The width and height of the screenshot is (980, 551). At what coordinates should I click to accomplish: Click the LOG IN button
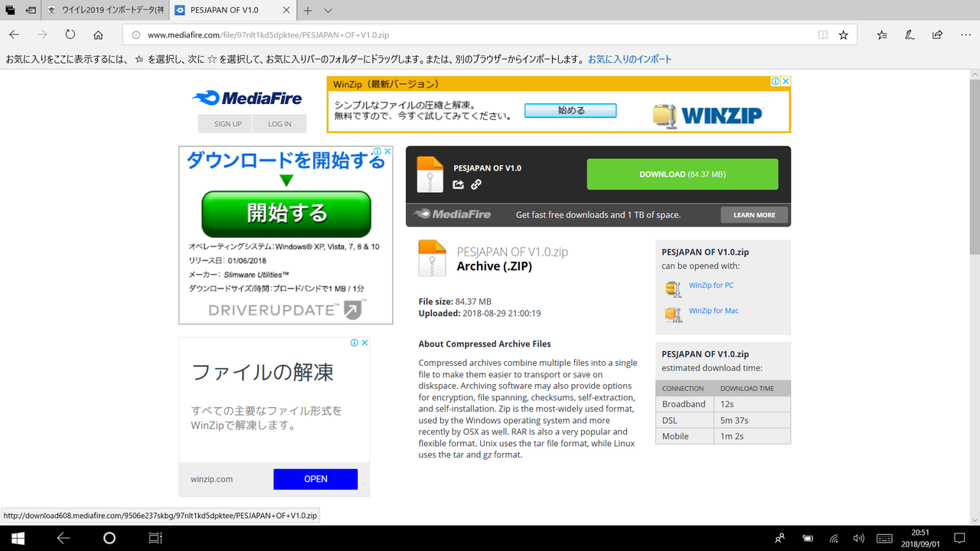[279, 124]
